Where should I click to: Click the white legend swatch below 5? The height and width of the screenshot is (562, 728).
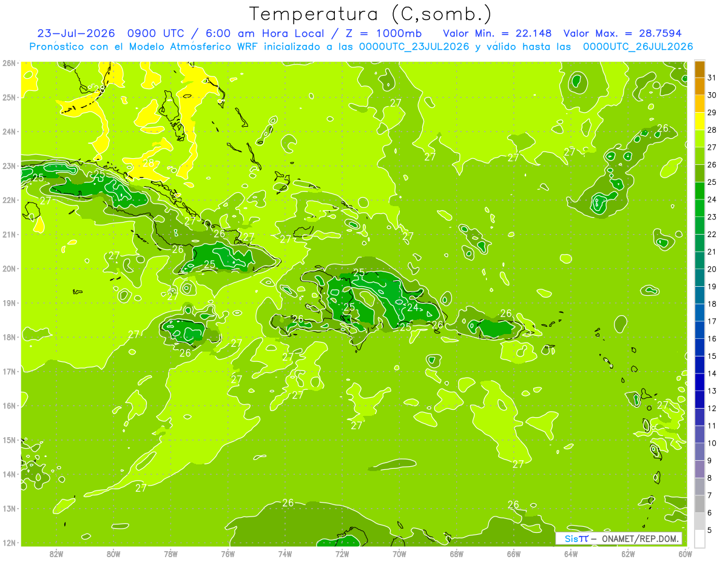point(699,538)
